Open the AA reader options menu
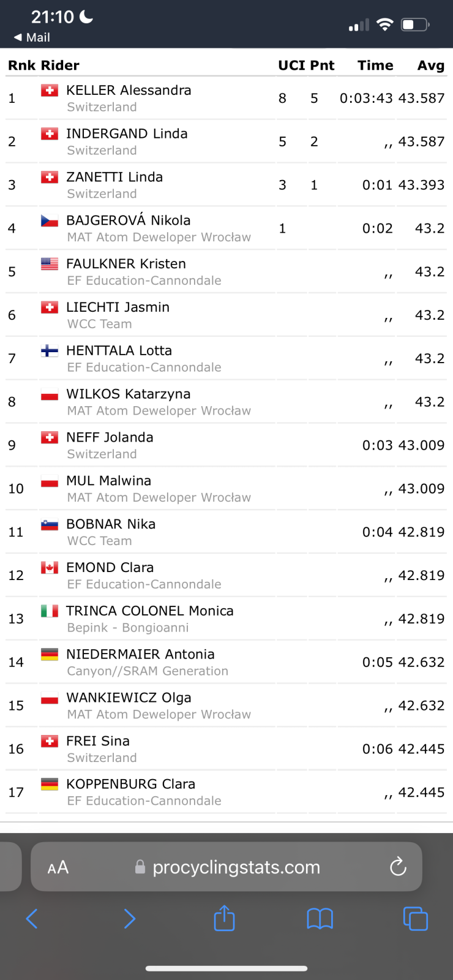453x980 pixels. (58, 867)
